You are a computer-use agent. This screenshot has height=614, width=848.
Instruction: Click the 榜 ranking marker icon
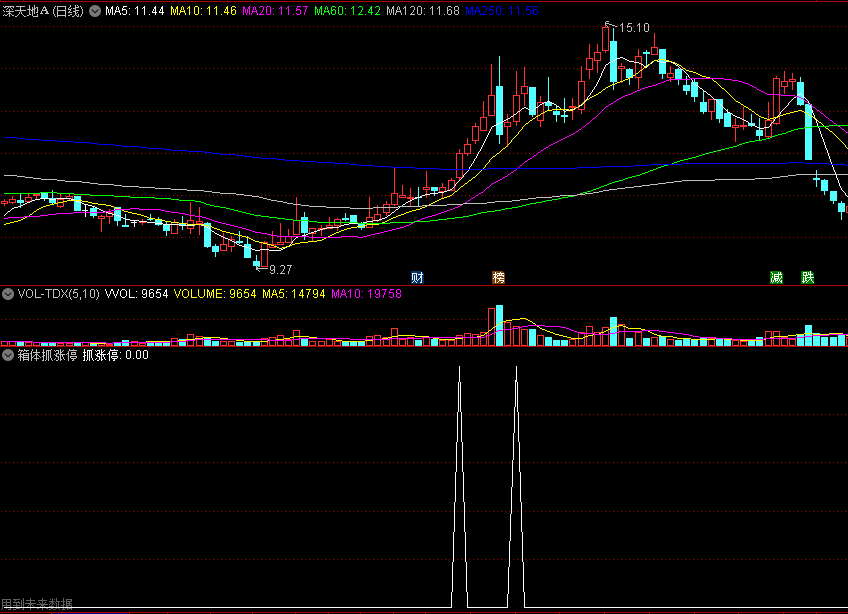[x=498, y=278]
